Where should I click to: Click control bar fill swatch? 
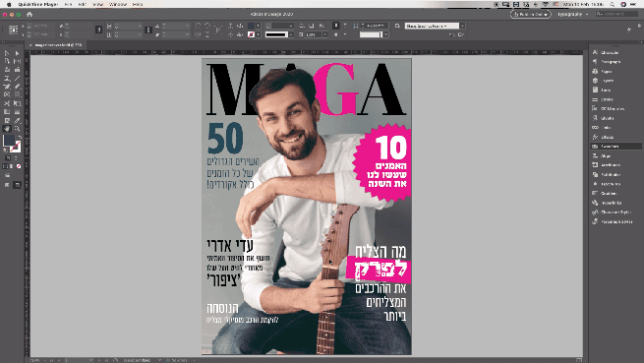pyautogui.click(x=251, y=26)
